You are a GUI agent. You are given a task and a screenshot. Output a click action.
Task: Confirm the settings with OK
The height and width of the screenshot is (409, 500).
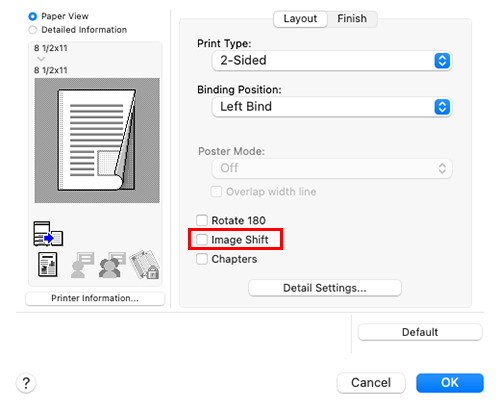click(x=450, y=383)
